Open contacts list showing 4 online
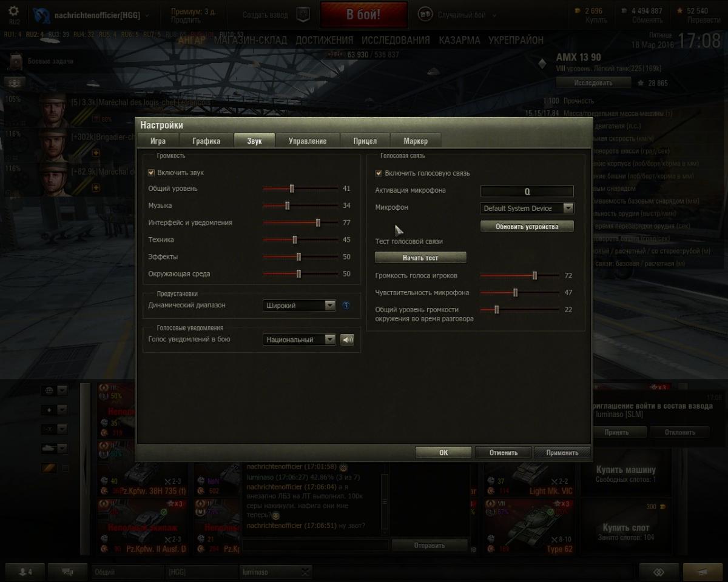 click(x=25, y=572)
